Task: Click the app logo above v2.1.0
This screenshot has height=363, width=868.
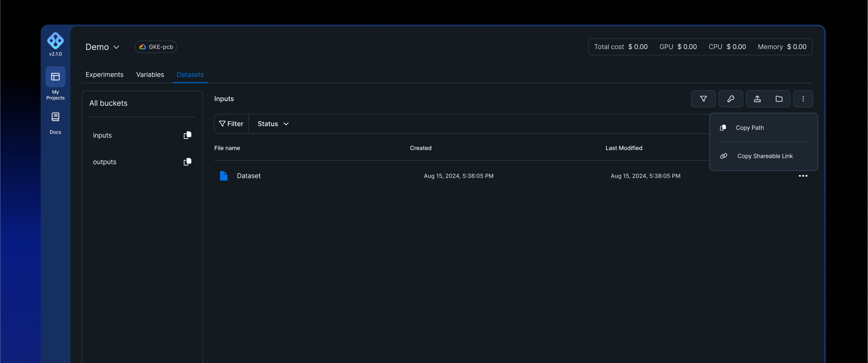Action: coord(55,40)
